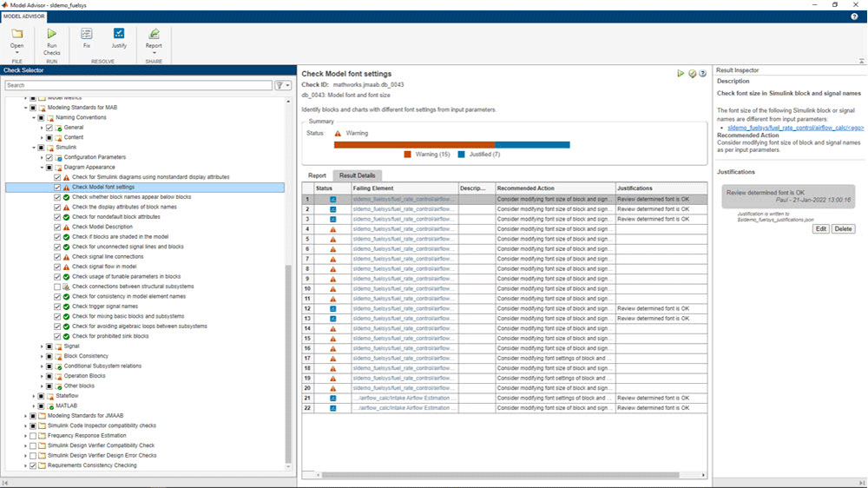Uncheck Requirements Consistency Checking checkbox
The image size is (868, 488).
click(x=33, y=465)
